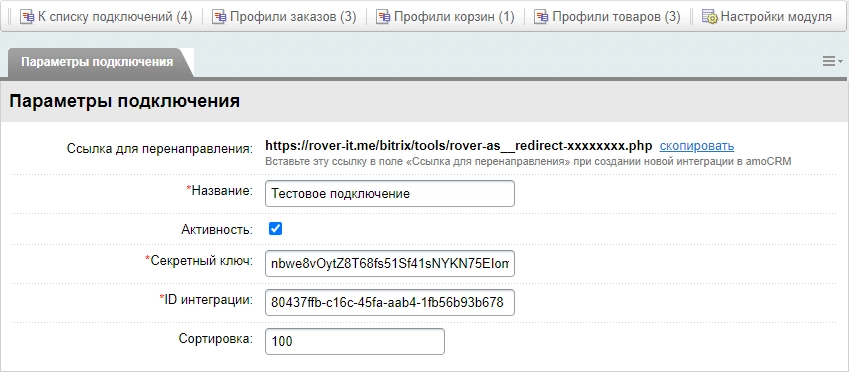The width and height of the screenshot is (849, 372).
Task: Click the icon beside 'Профили корзин'
Action: click(383, 17)
